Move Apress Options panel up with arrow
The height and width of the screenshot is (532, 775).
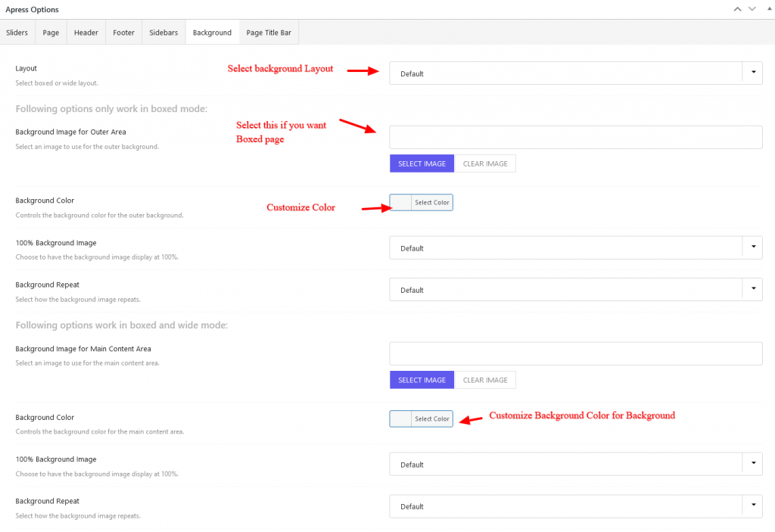click(736, 9)
